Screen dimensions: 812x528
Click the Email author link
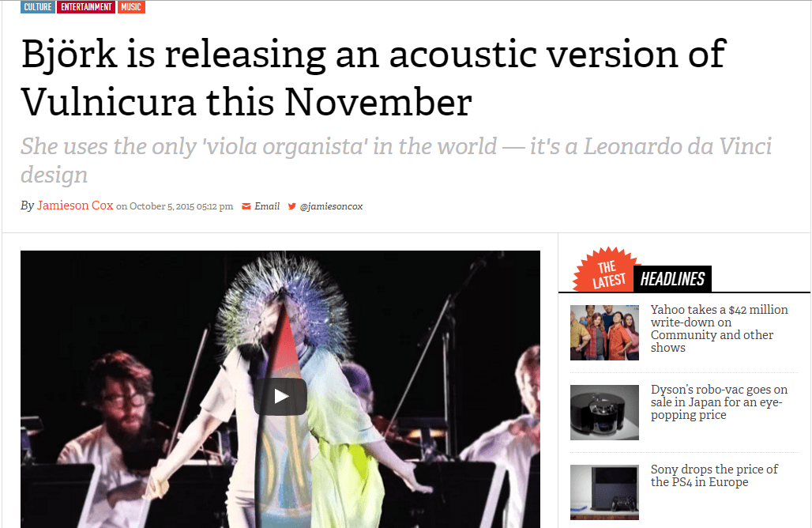tap(267, 206)
